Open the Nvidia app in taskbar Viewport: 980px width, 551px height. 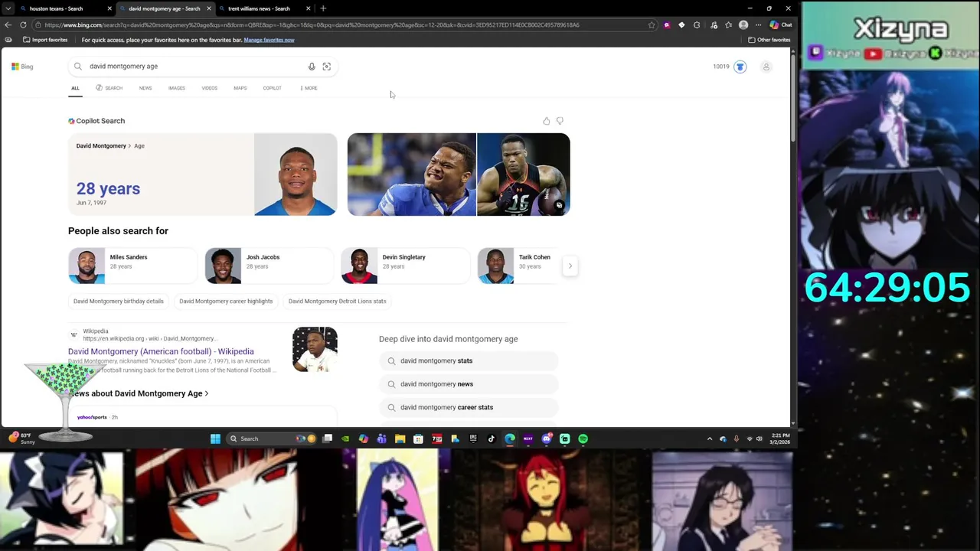pos(345,439)
